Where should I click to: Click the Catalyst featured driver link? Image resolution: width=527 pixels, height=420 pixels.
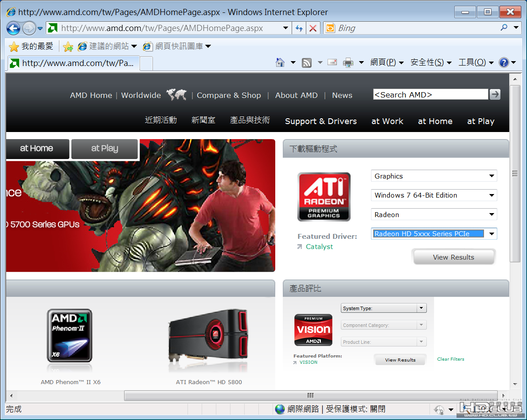point(319,247)
